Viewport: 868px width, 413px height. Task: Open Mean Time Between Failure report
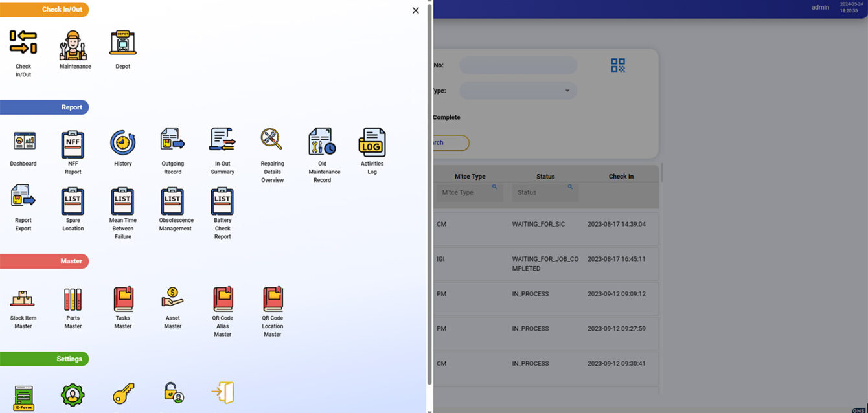[122, 201]
